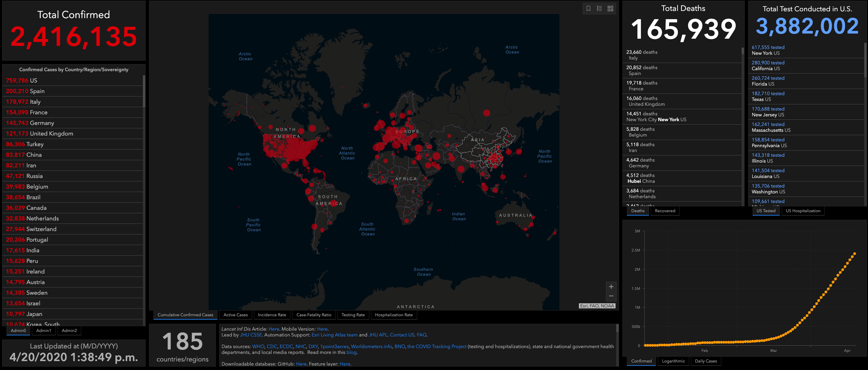Screen dimensions: 868x370
Task: Open the COVID Tracking Project link
Action: [x=437, y=347]
